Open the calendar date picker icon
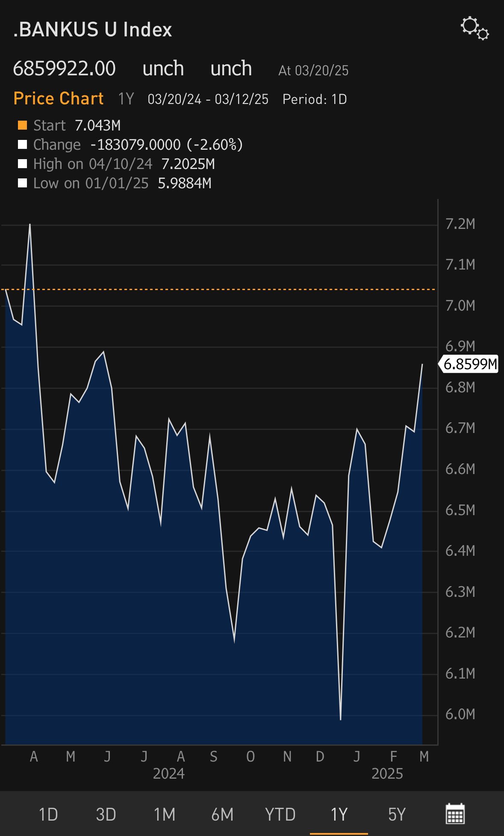The image size is (504, 836). 455,813
